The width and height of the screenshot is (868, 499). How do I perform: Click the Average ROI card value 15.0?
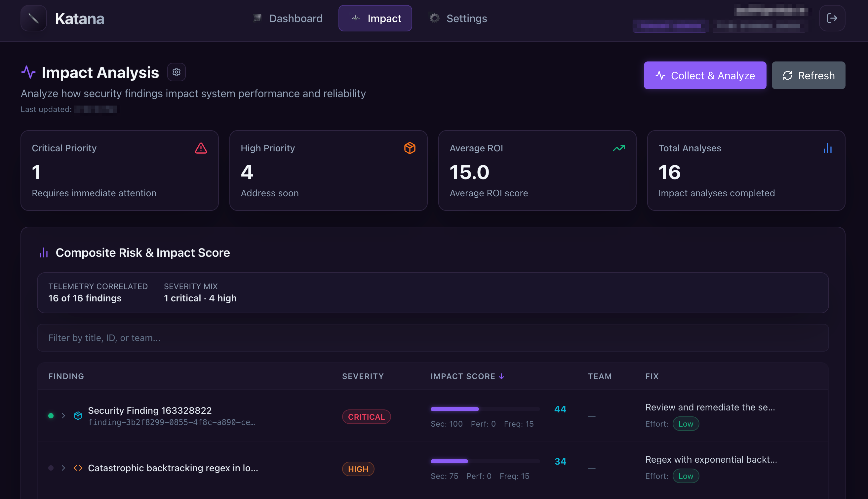click(469, 172)
